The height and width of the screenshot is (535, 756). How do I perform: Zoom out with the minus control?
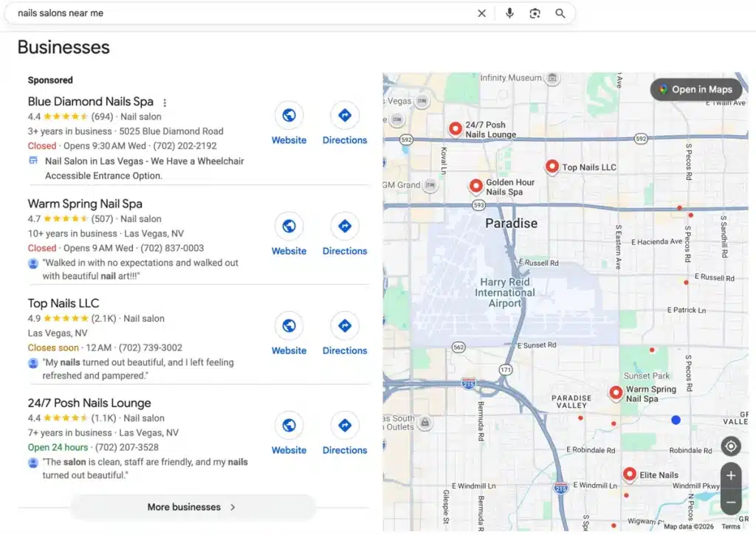pyautogui.click(x=730, y=502)
